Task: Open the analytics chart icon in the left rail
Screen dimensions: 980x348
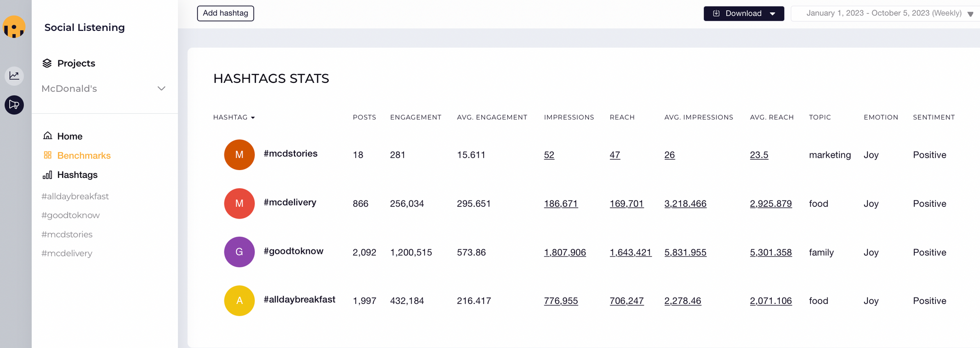Action: coord(14,75)
